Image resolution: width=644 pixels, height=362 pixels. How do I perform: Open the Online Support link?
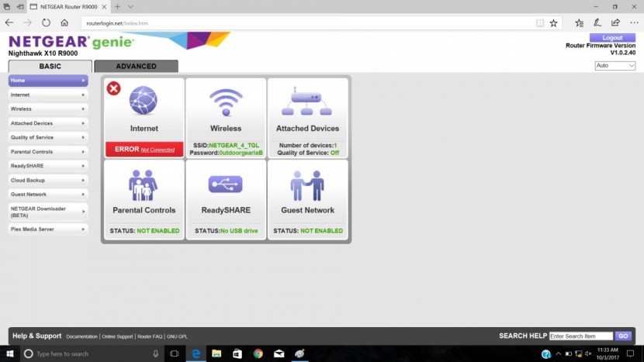[x=117, y=336]
